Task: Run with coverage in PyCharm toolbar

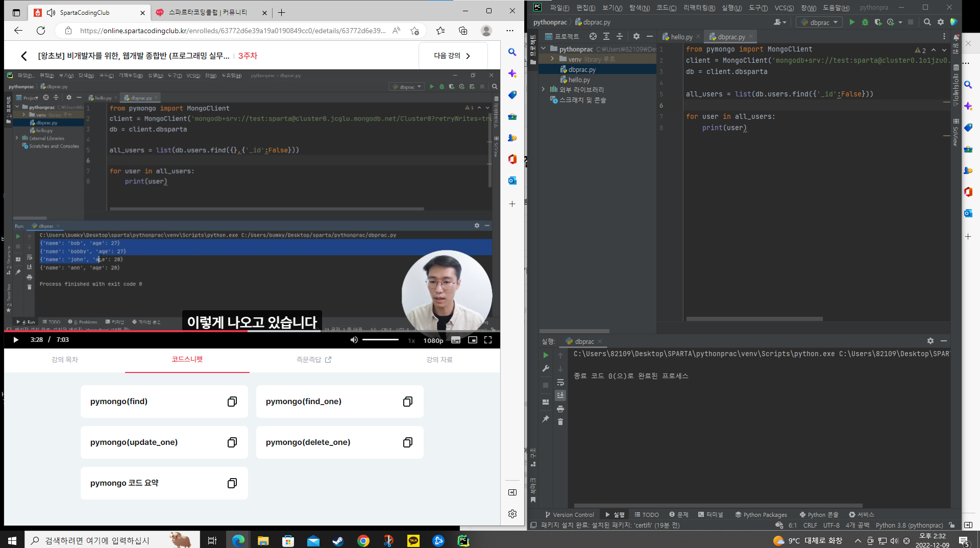Action: click(x=877, y=22)
